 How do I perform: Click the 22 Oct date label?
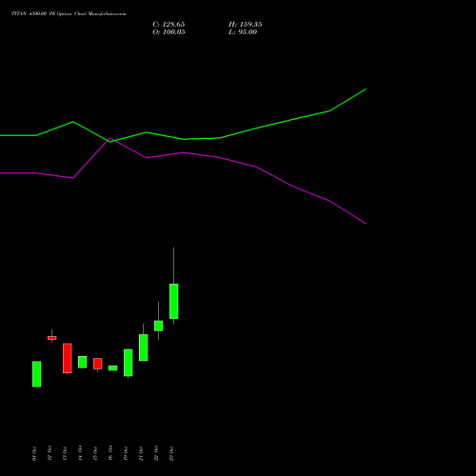(x=156, y=453)
